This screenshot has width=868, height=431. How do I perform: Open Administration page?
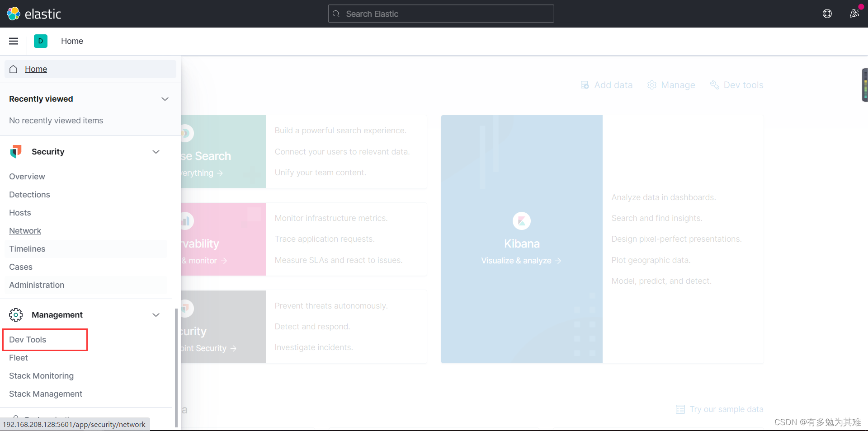[37, 285]
